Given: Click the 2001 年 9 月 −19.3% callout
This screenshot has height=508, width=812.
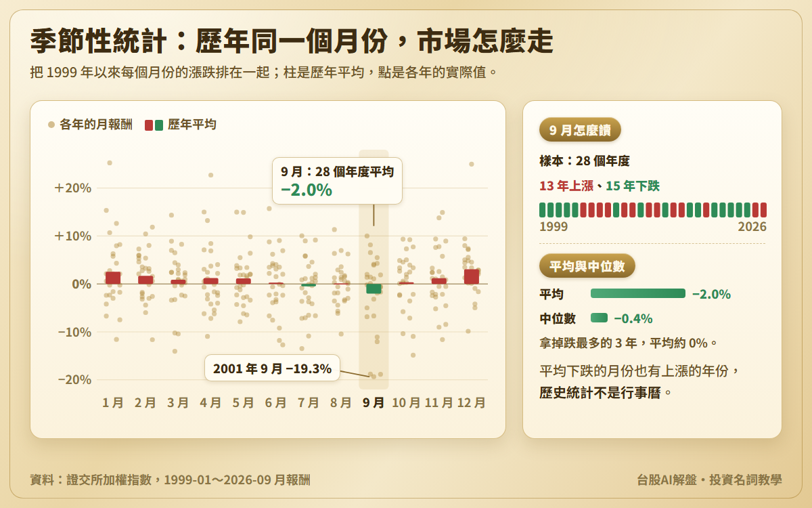Looking at the screenshot, I should click(x=272, y=368).
